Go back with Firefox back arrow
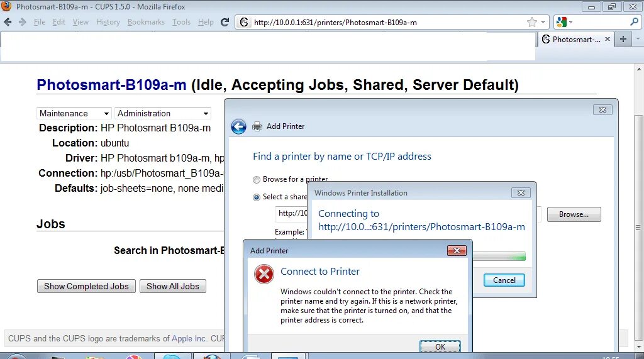 8,22
